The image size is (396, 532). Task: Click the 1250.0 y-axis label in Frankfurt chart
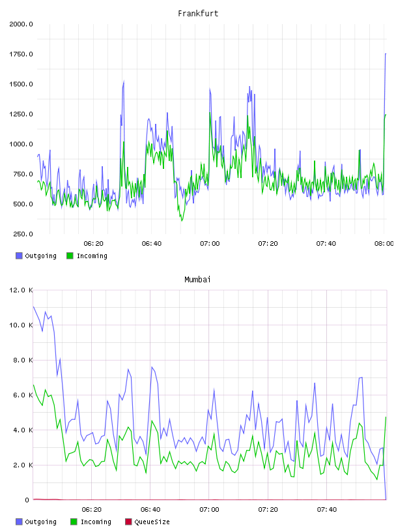point(21,114)
